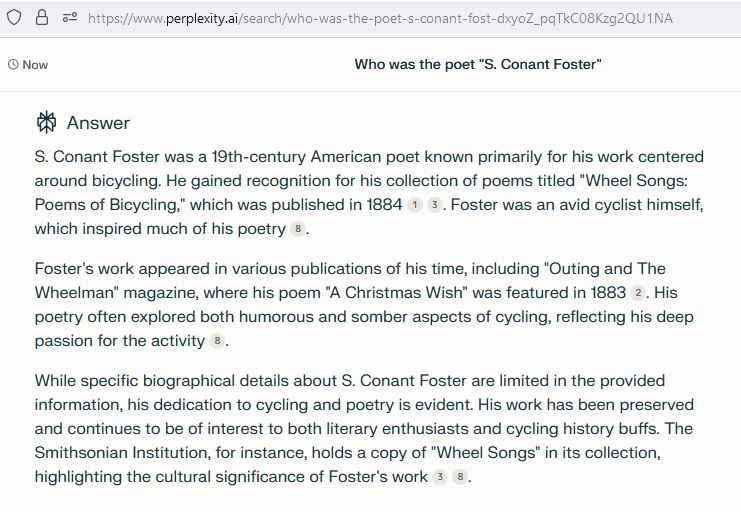Click the Perplexity logo icon beside Answer
The image size is (741, 512).
tap(46, 122)
